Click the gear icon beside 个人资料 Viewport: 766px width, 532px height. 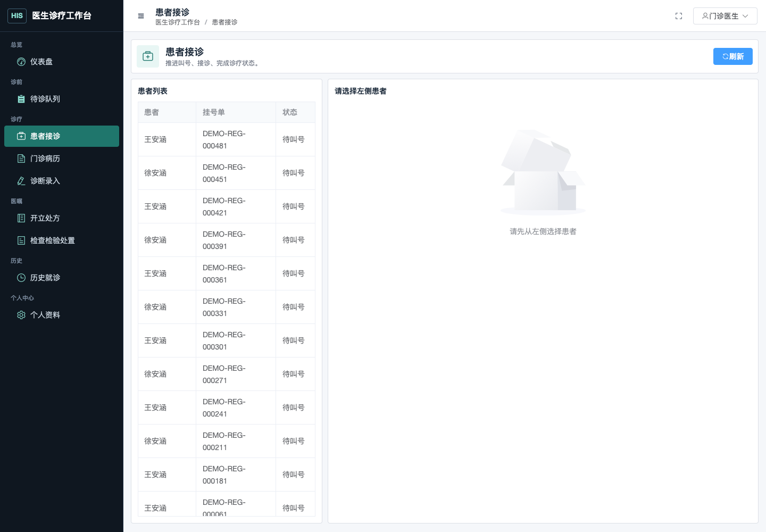(x=21, y=315)
